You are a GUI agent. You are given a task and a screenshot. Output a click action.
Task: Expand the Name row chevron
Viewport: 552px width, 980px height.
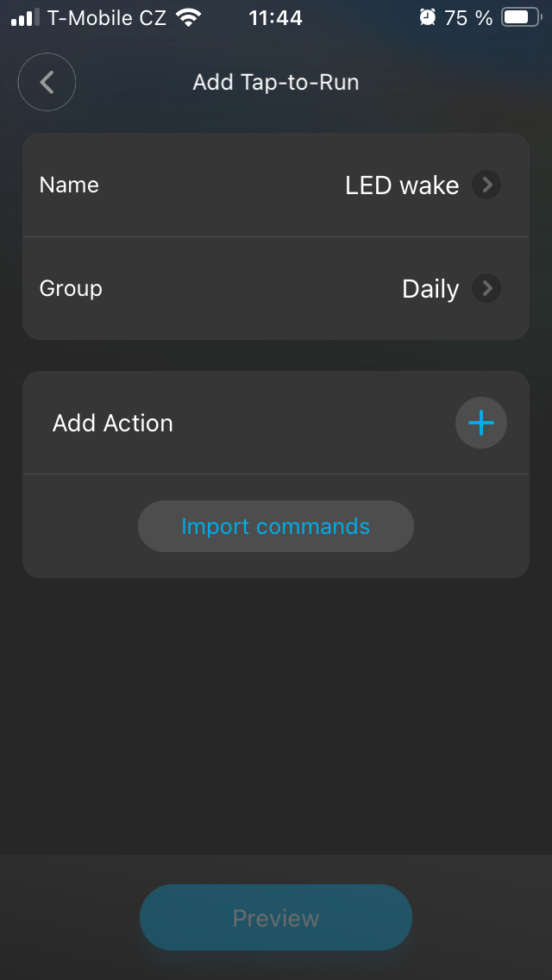pyautogui.click(x=486, y=185)
